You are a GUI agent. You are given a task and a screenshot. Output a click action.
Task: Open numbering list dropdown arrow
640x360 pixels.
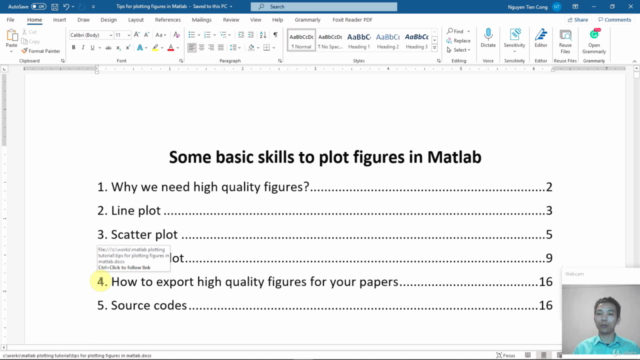point(214,35)
